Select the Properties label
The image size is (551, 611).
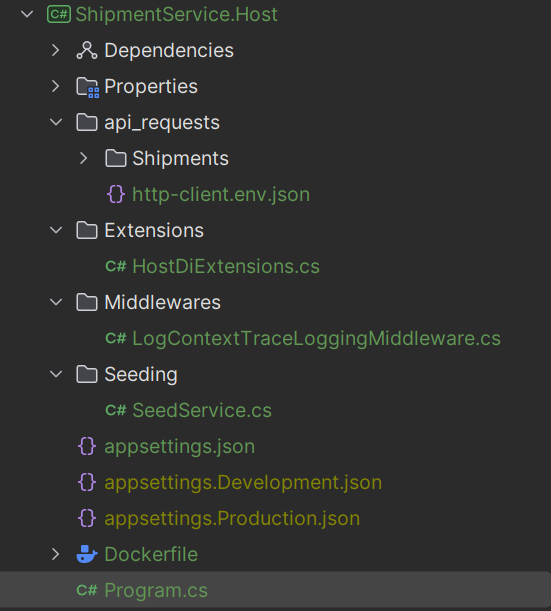coord(151,87)
